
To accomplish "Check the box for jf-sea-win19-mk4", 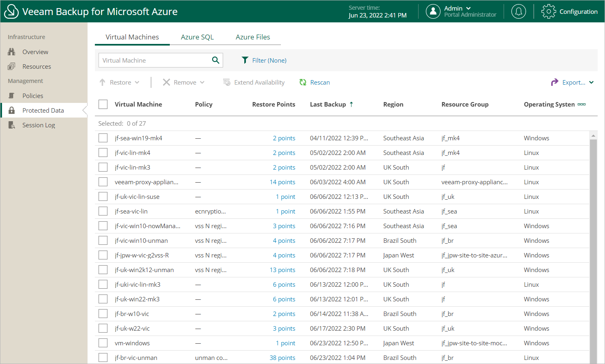I will (x=103, y=138).
